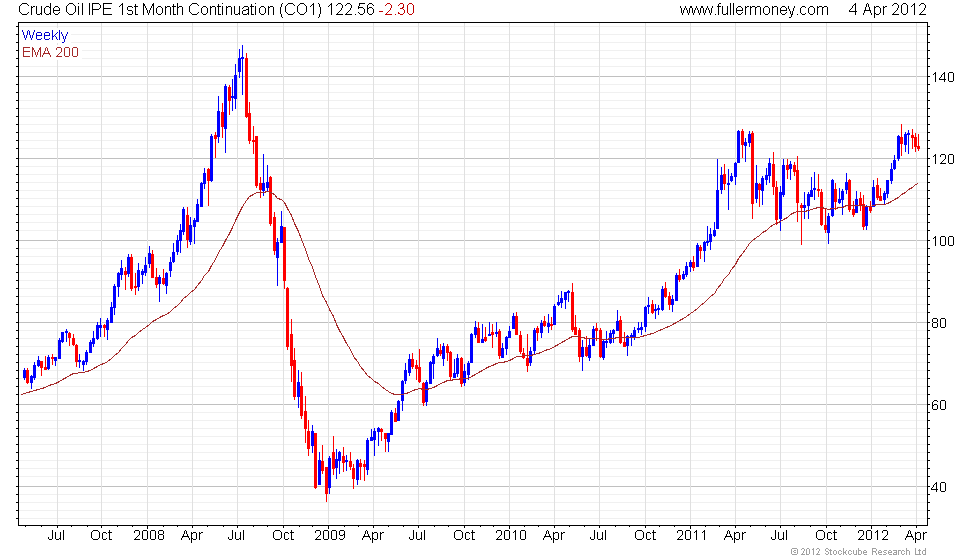
Task: Click the 80 price axis label
Action: tap(939, 323)
